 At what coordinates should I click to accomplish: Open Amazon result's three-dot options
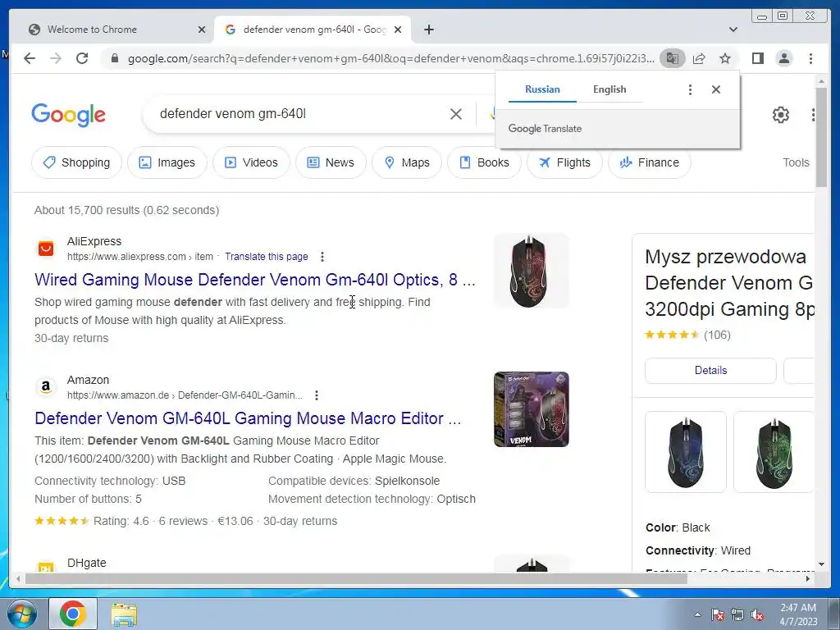(317, 395)
